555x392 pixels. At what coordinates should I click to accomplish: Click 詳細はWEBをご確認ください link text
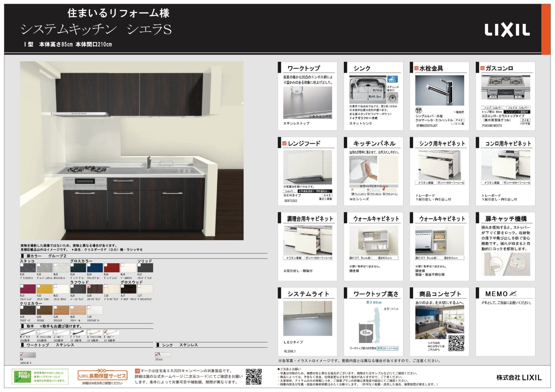tap(102, 383)
